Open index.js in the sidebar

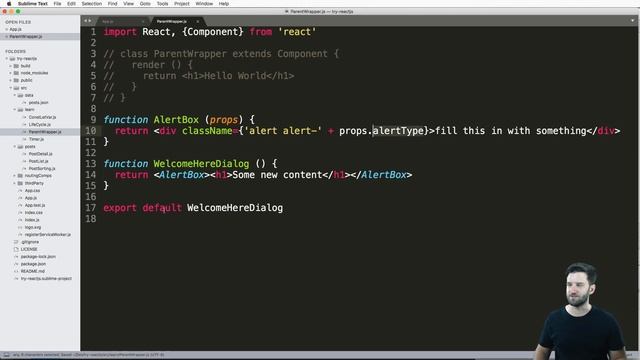32,220
